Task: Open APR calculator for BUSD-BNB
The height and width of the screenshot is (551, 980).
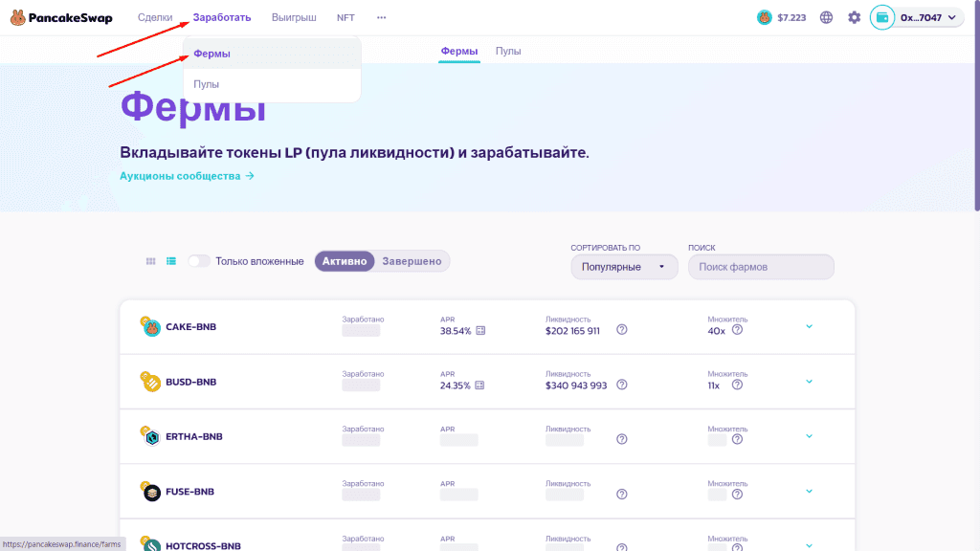Action: click(x=479, y=386)
